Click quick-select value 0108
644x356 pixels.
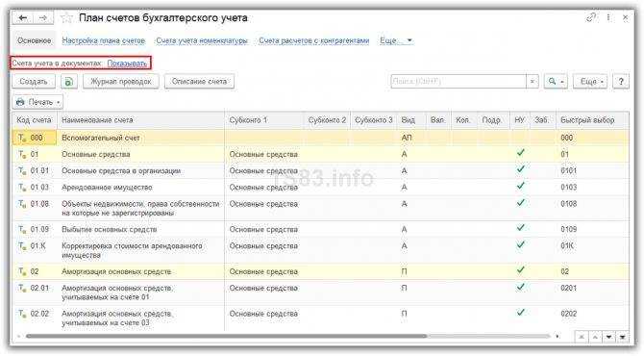(x=569, y=203)
